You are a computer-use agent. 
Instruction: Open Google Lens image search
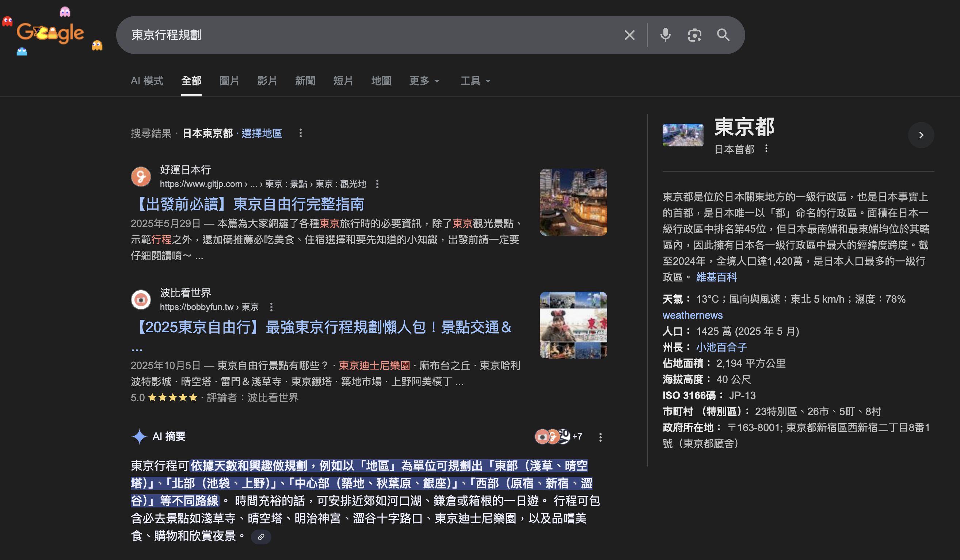[694, 35]
